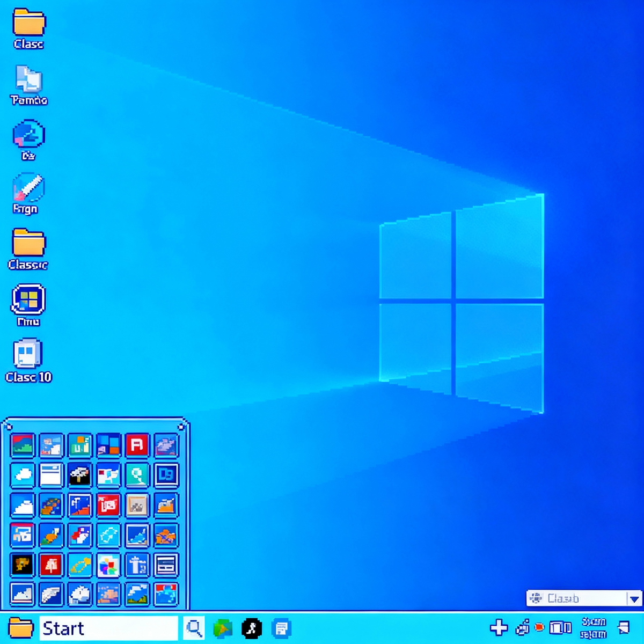644x644 pixels.
Task: Open the black circular taskbar app
Action: tap(251, 628)
